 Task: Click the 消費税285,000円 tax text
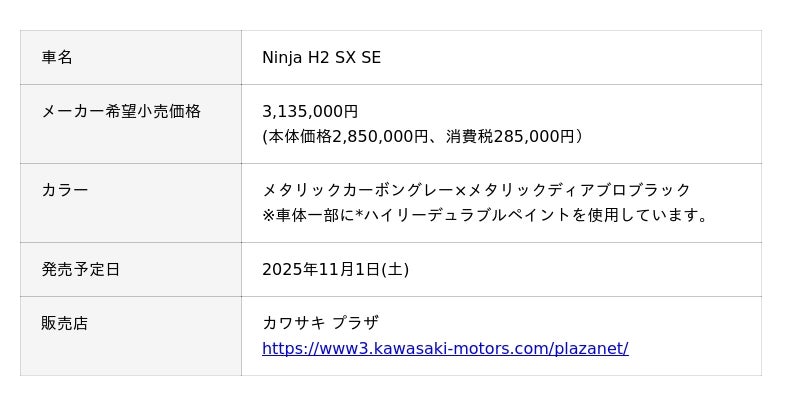tap(511, 137)
